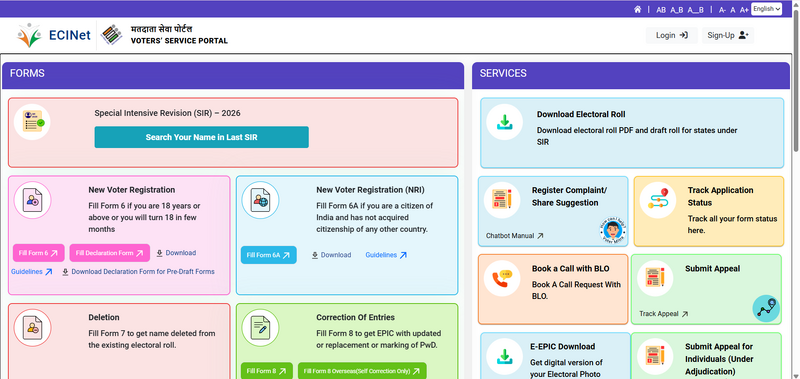Open the E-EPIC Download heading
800x379 pixels.
pyautogui.click(x=563, y=346)
